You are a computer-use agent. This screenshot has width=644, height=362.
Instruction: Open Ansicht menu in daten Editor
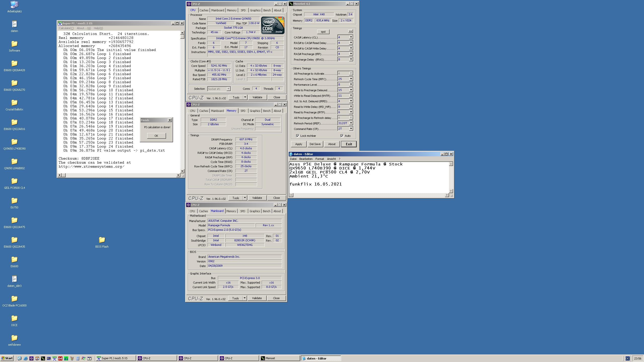[x=331, y=159]
